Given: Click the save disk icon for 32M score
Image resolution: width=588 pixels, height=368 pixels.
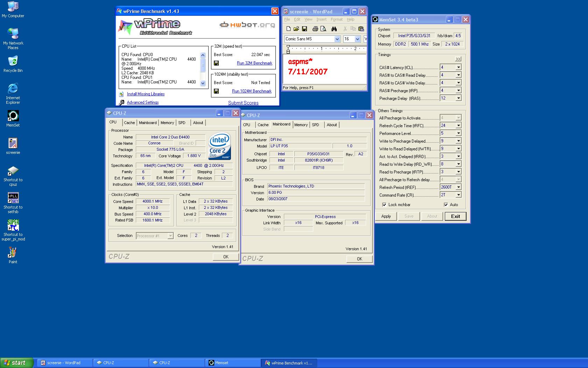Looking at the screenshot, I should pos(216,63).
